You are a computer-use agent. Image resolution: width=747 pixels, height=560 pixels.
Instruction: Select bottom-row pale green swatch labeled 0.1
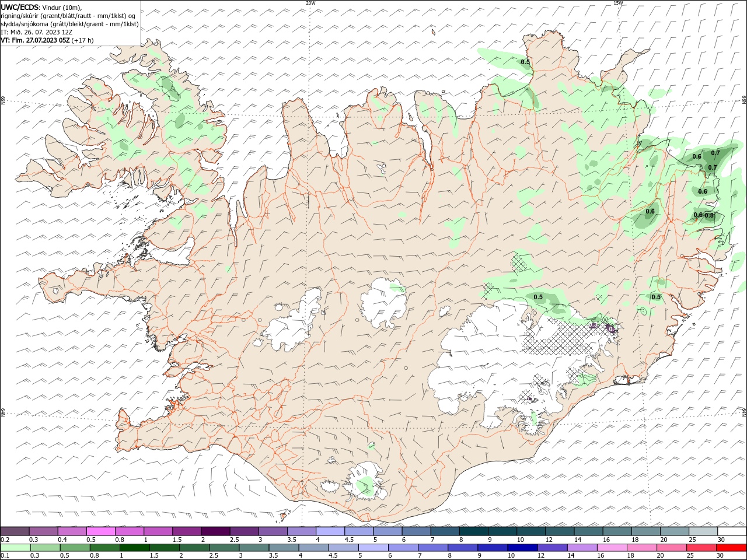(x=16, y=548)
